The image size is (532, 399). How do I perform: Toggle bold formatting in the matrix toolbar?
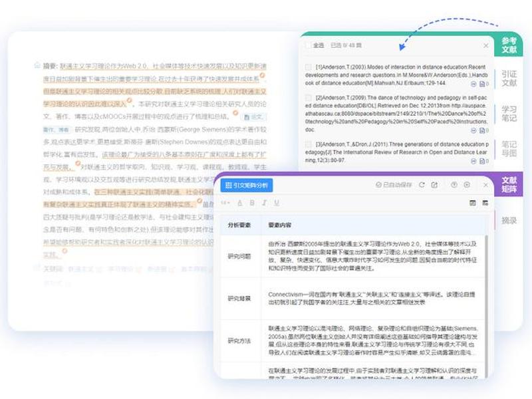[x=252, y=203]
